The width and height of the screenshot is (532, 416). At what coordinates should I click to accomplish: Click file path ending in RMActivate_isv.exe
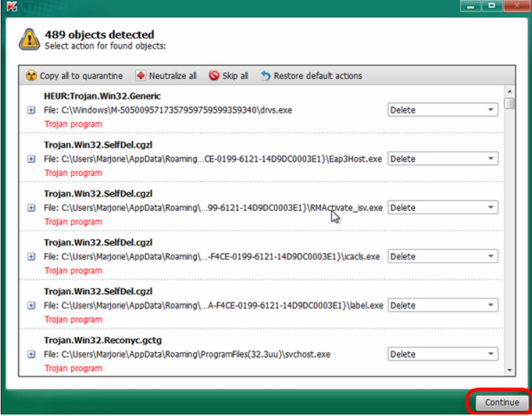[x=213, y=208]
